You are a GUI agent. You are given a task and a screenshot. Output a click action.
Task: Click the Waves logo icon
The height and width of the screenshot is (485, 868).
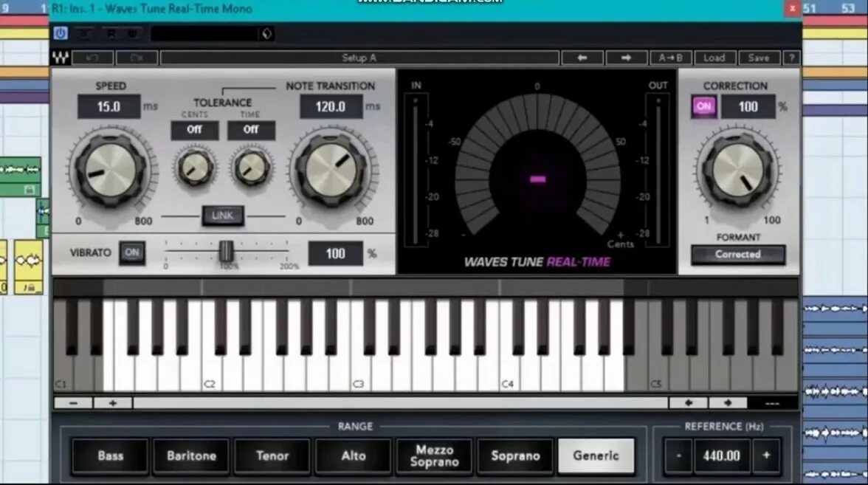[61, 57]
